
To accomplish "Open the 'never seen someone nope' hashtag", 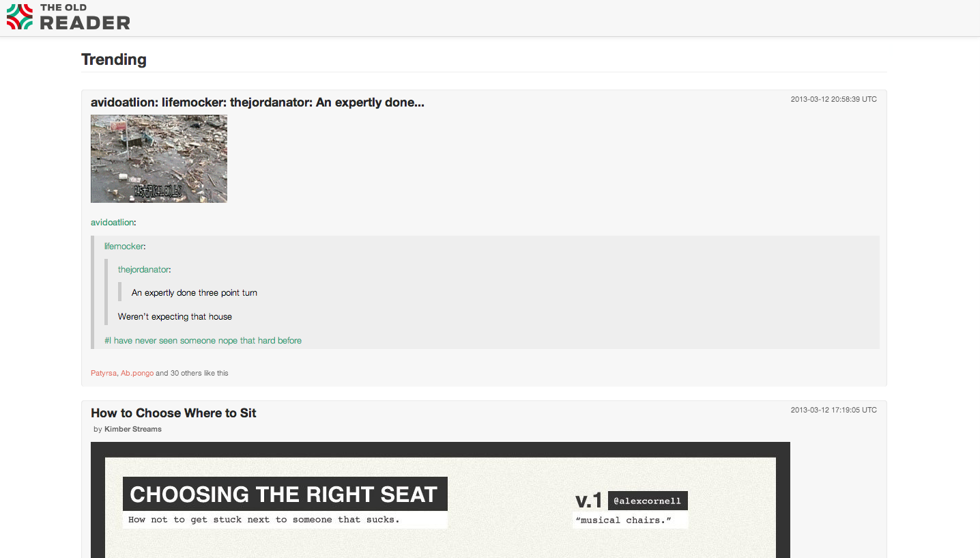I will (203, 340).
